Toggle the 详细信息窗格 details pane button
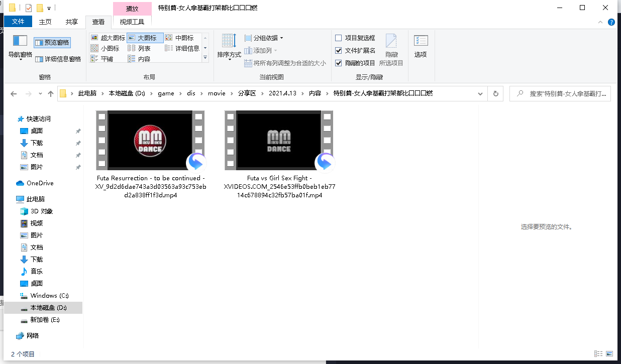 (57, 59)
